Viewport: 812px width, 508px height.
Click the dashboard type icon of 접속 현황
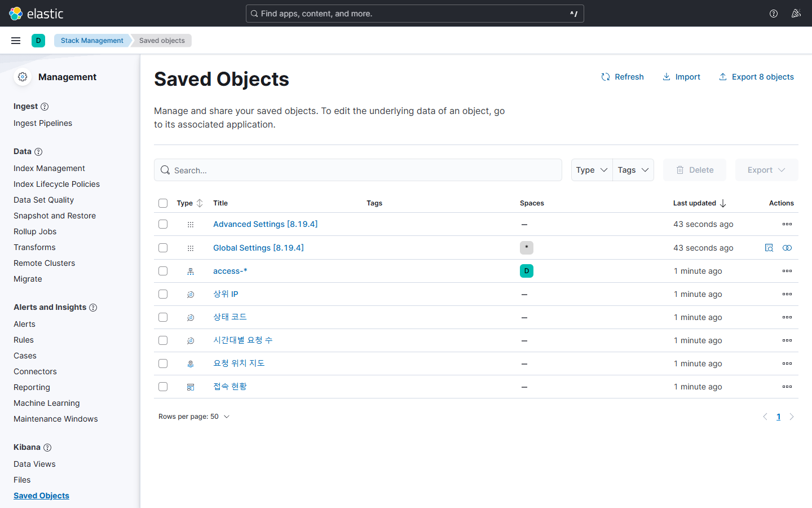coord(191,387)
